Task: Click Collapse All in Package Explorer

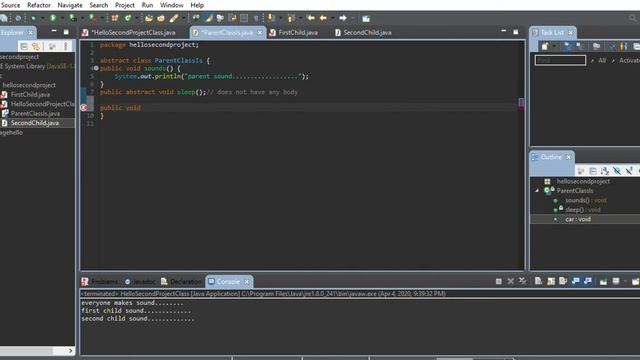Action: (24, 46)
